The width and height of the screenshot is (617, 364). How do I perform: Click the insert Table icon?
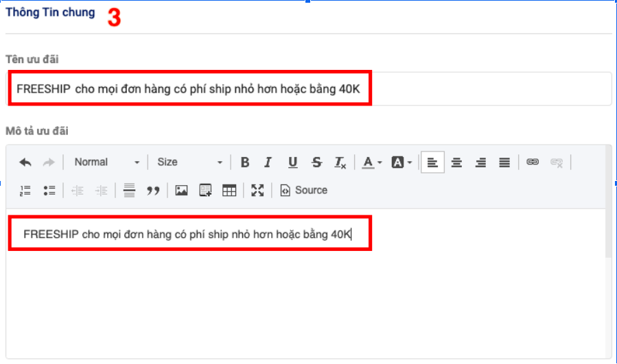coord(229,191)
